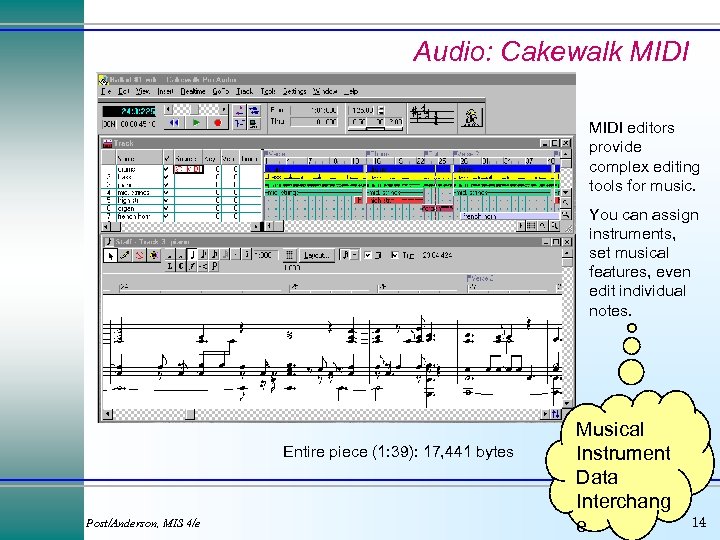Select the pencil Draw tool in Staff window
Image resolution: width=720 pixels, height=540 pixels.
124,255
